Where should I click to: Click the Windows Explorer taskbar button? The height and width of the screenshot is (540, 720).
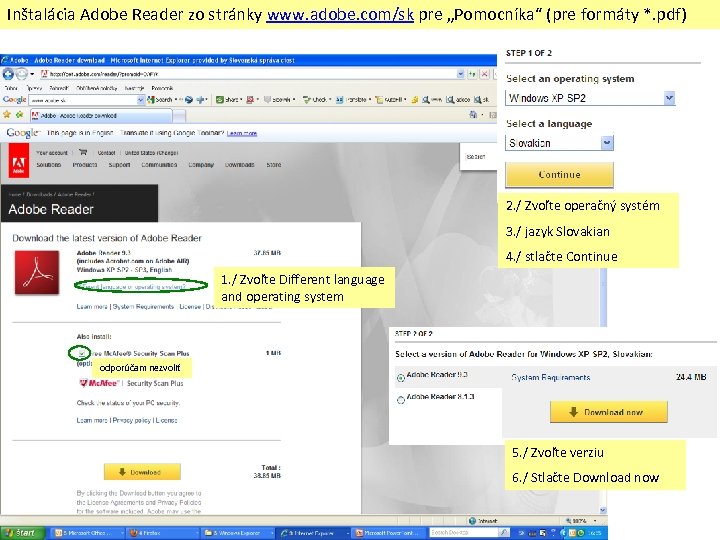[x=236, y=533]
